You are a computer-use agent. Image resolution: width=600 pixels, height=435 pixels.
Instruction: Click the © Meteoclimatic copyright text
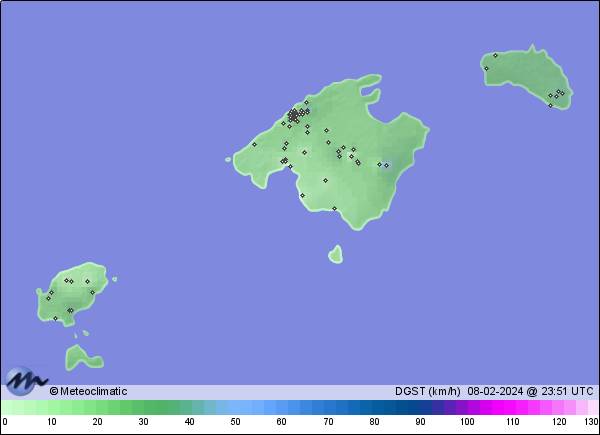(88, 391)
